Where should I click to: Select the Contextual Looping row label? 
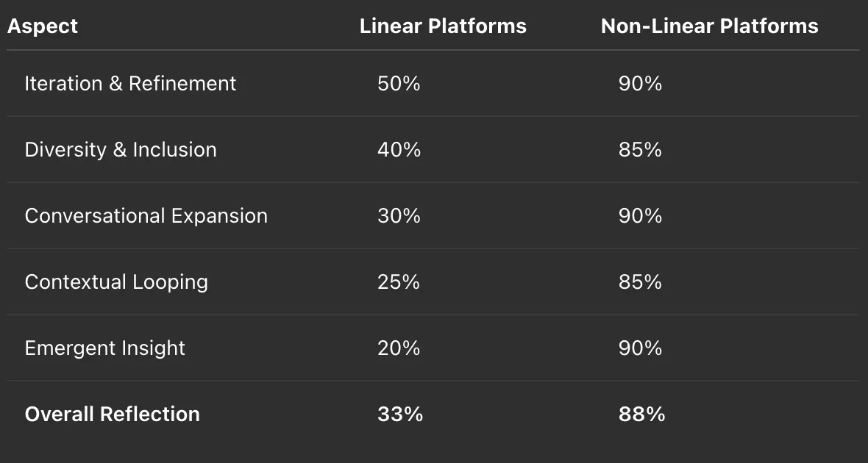click(116, 282)
